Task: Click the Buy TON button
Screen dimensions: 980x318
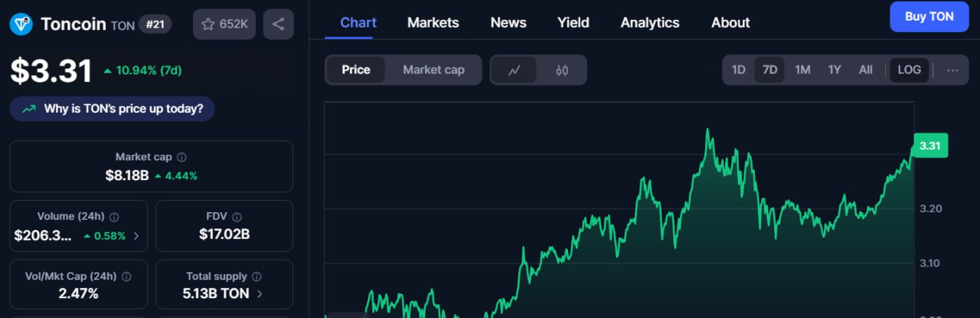Action: pyautogui.click(x=929, y=17)
